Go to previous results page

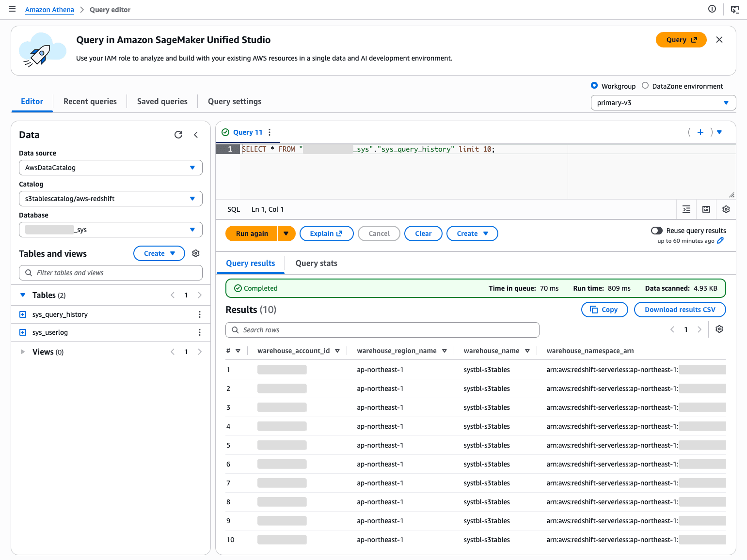(672, 329)
